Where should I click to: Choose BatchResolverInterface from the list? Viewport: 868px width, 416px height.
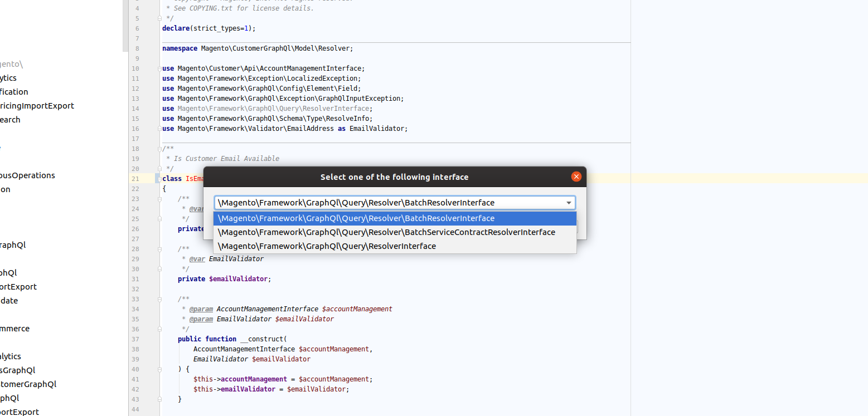pos(395,218)
